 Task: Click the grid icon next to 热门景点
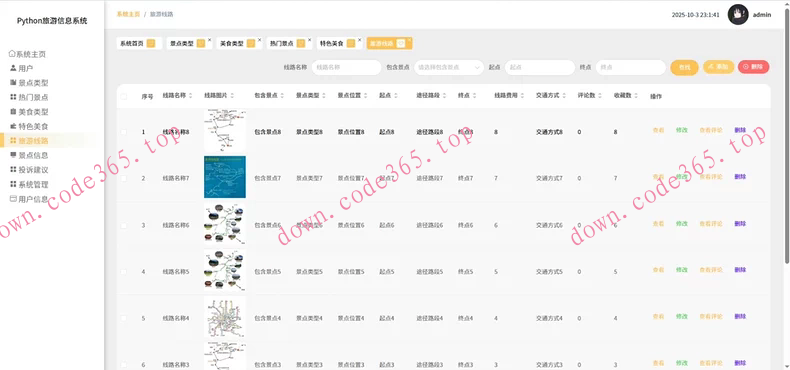click(13, 97)
